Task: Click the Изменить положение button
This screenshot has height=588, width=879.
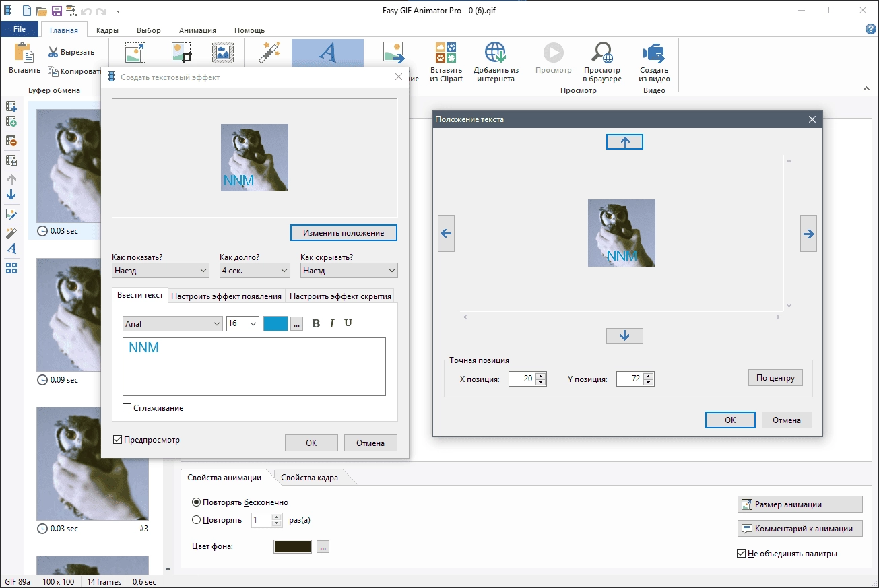Action: click(344, 232)
